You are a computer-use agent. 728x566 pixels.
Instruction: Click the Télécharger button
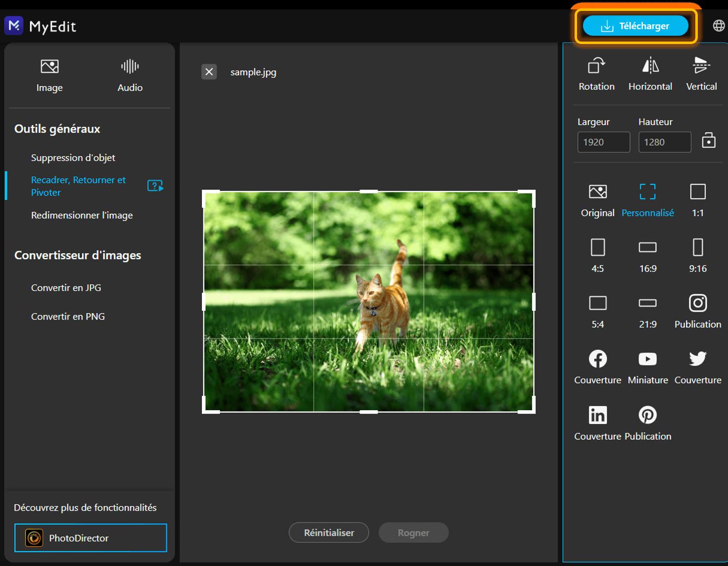click(635, 26)
